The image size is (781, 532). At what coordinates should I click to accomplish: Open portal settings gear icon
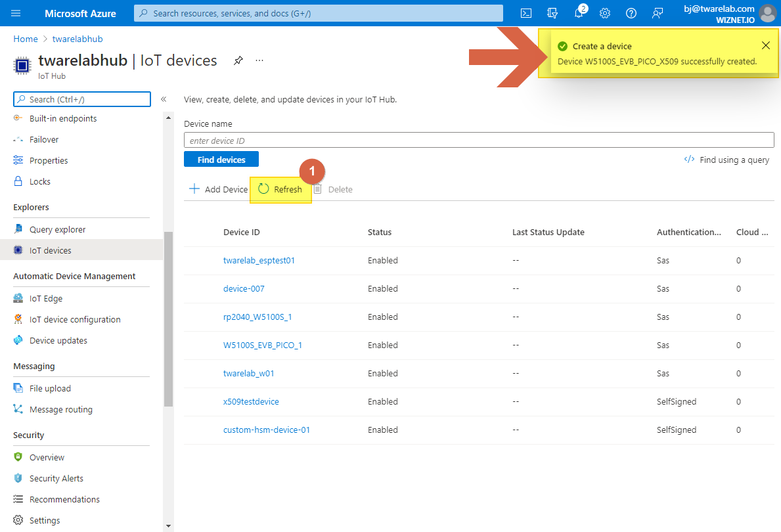point(605,13)
